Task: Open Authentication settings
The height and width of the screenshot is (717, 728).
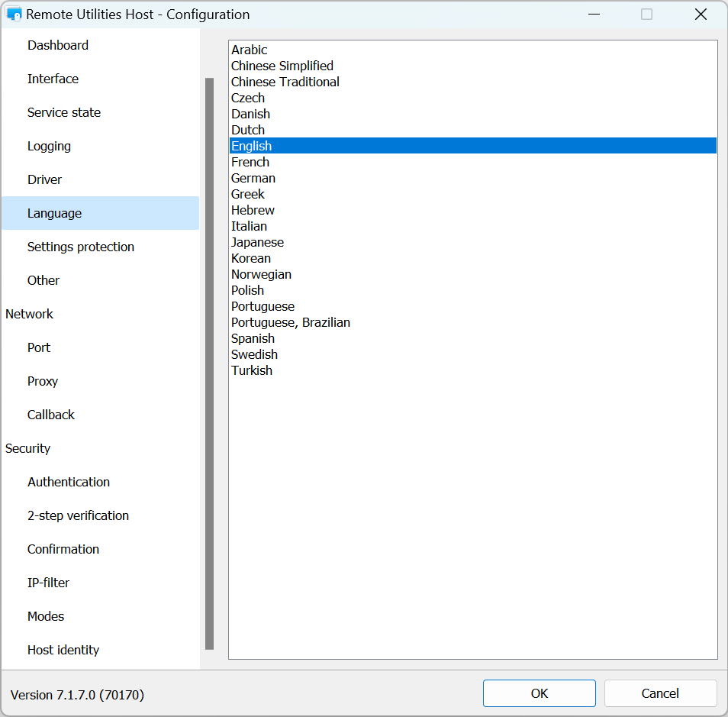Action: pyautogui.click(x=100, y=482)
